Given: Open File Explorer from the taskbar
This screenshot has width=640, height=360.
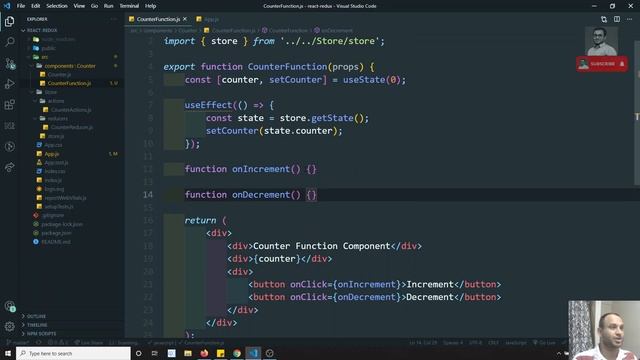Looking at the screenshot, I should pos(188,353).
